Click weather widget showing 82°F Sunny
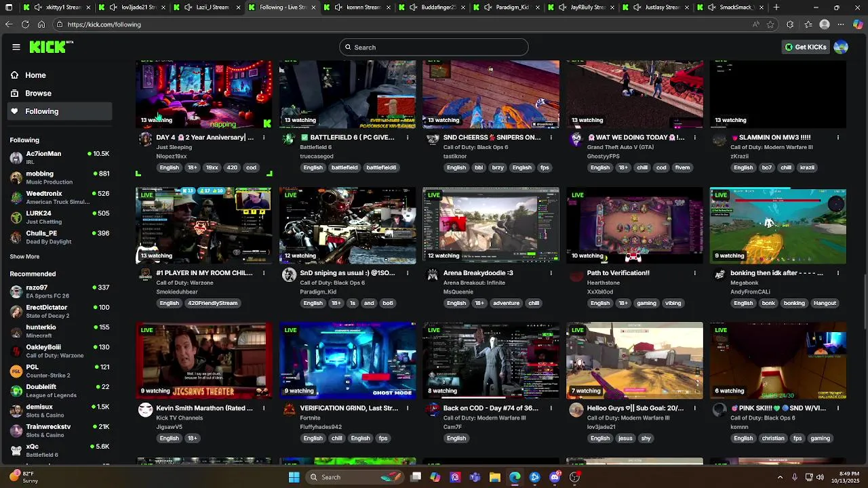 pyautogui.click(x=24, y=476)
